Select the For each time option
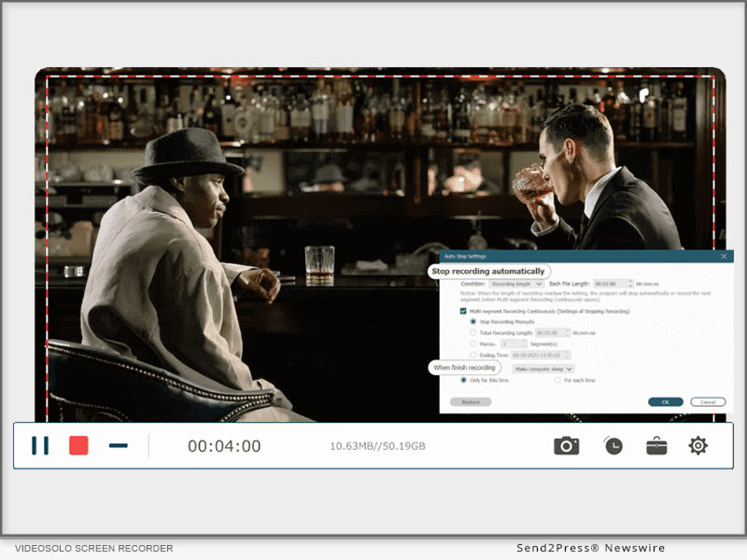The height and width of the screenshot is (560, 747). [557, 380]
